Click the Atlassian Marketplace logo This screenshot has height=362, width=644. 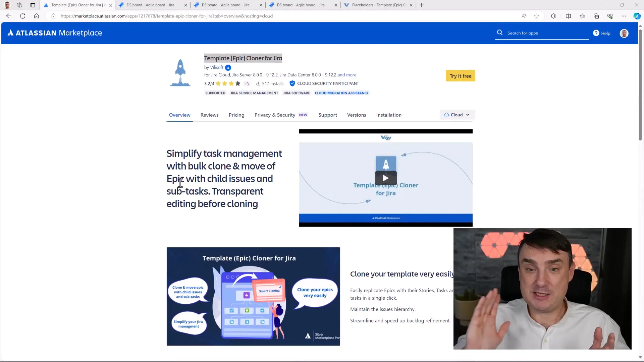(55, 33)
